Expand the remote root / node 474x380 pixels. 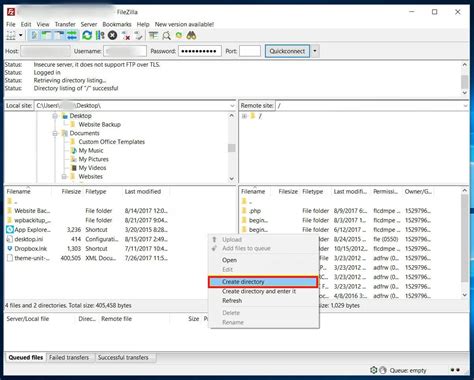(x=244, y=116)
